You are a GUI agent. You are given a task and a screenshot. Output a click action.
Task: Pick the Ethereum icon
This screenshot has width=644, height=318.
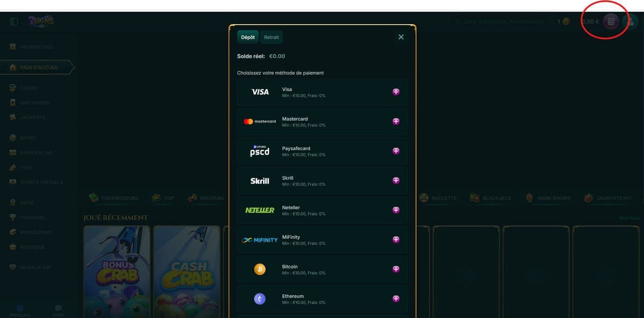[260, 299]
